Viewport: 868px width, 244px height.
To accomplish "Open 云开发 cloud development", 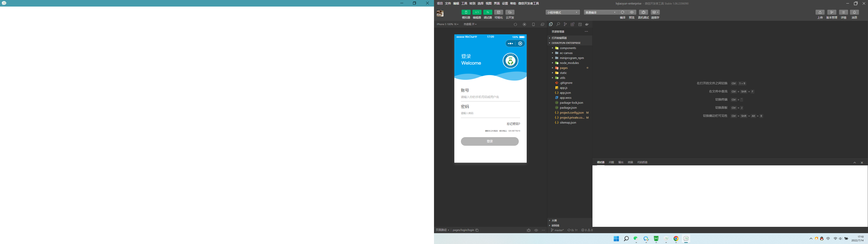I will (x=510, y=12).
